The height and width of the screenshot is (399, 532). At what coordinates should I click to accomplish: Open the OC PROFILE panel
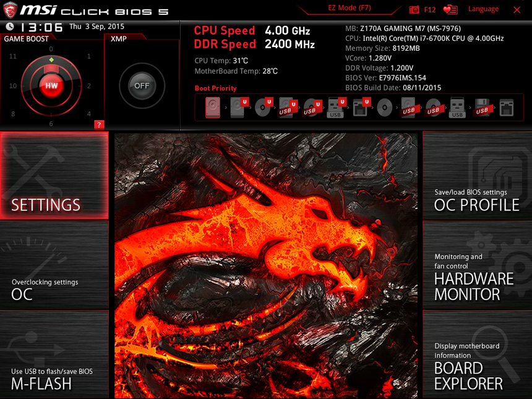pyautogui.click(x=476, y=176)
